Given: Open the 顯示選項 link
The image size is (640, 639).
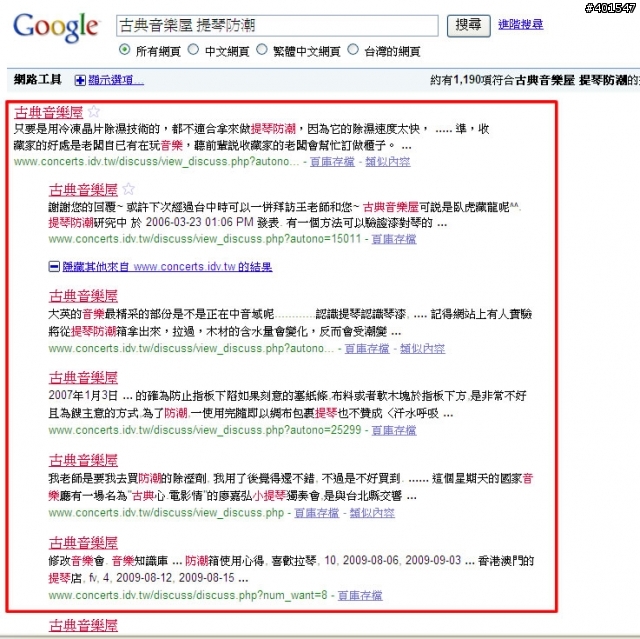Looking at the screenshot, I should [x=116, y=80].
